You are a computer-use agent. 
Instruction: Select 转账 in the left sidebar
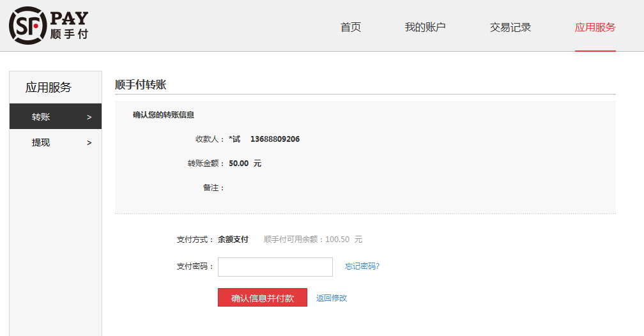[x=42, y=117]
